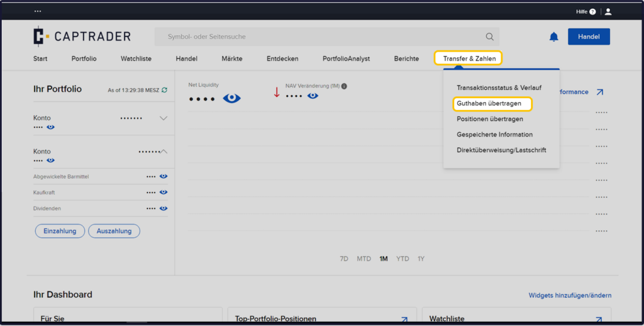Choose Positionen übertragen
Image resolution: width=644 pixels, height=326 pixels.
pyautogui.click(x=489, y=119)
